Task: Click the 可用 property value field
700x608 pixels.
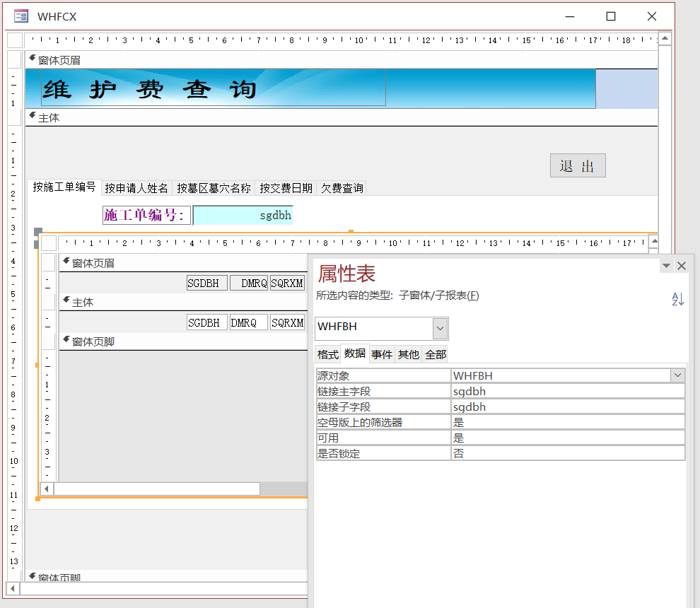Action: click(568, 438)
